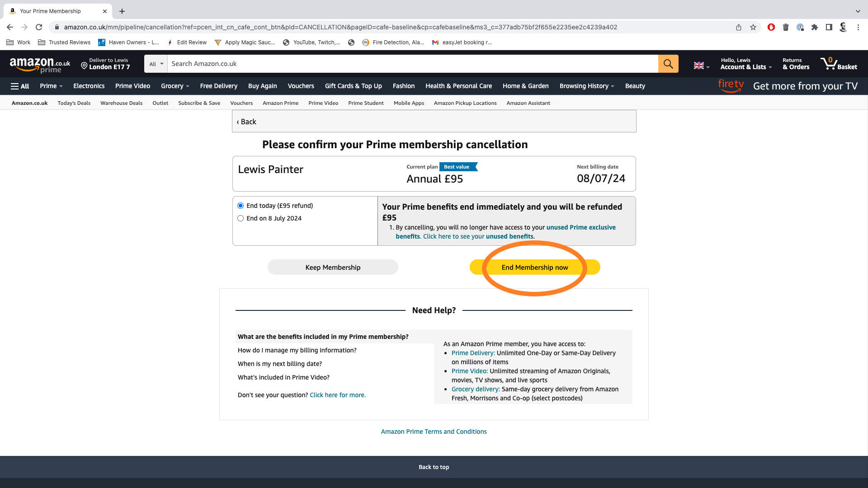Close the Your Prime Membership tab

(105, 11)
